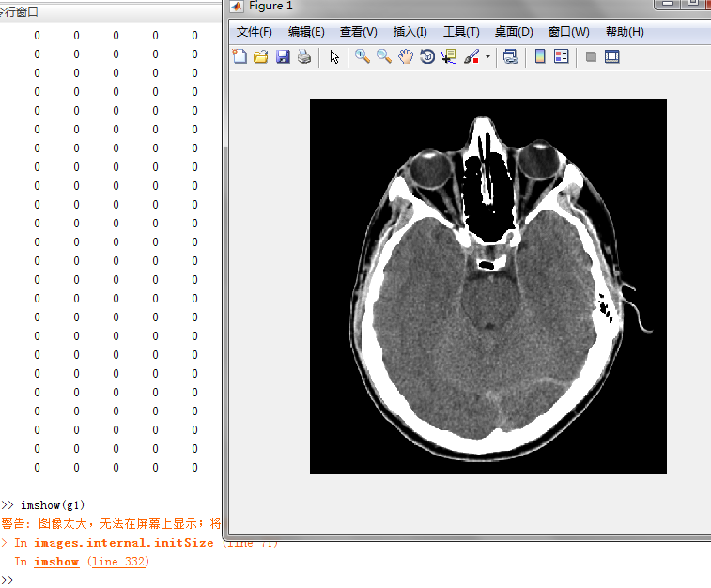Click the New Figure toolbar icon
711x588 pixels.
pyautogui.click(x=240, y=56)
